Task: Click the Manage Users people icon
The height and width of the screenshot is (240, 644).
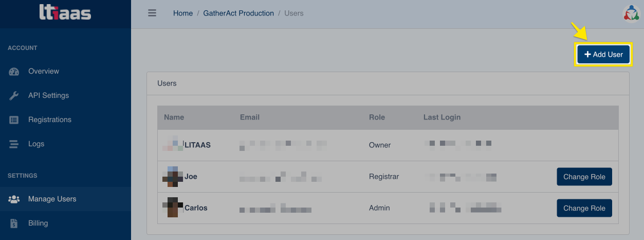Action: click(x=14, y=199)
